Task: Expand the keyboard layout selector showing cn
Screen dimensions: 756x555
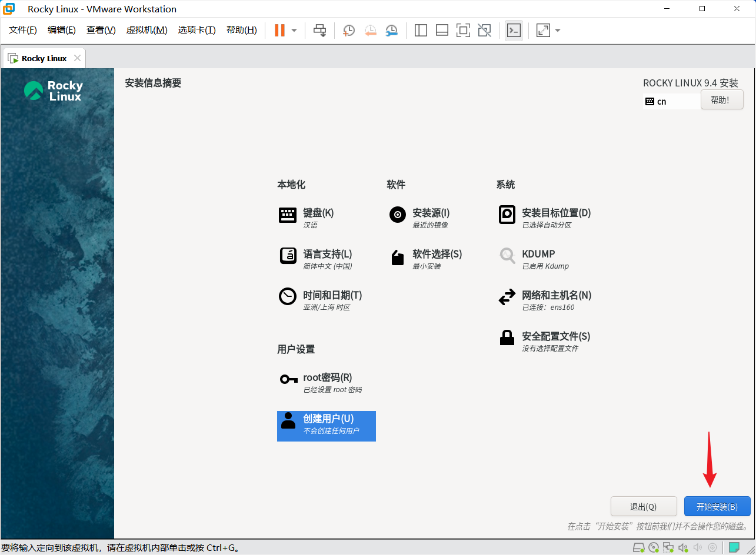Action: click(x=671, y=101)
